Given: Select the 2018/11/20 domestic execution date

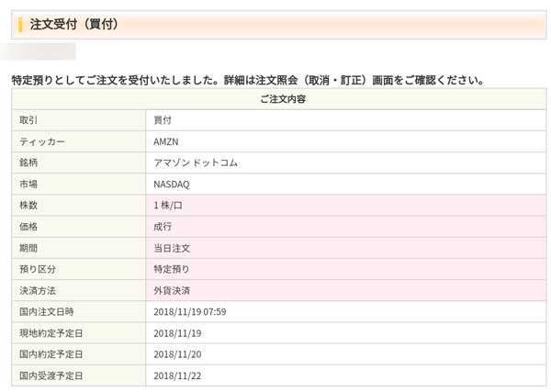Looking at the screenshot, I should (177, 354).
